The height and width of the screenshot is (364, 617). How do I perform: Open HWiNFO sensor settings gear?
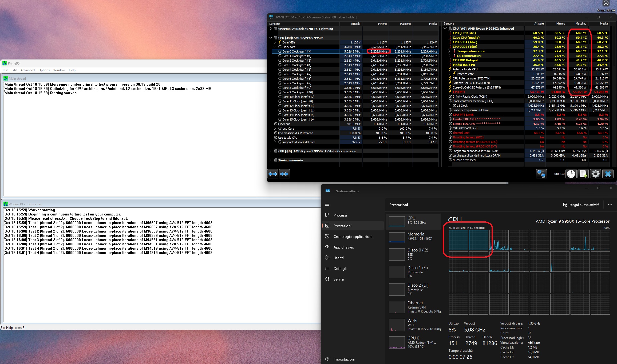point(596,174)
